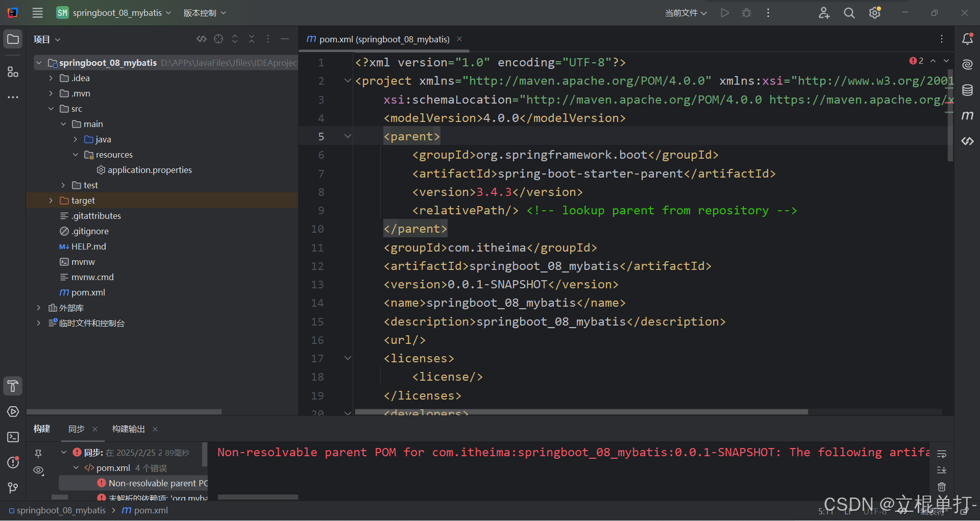Open the Structure tool window icon
The height and width of the screenshot is (521, 980).
point(13,72)
